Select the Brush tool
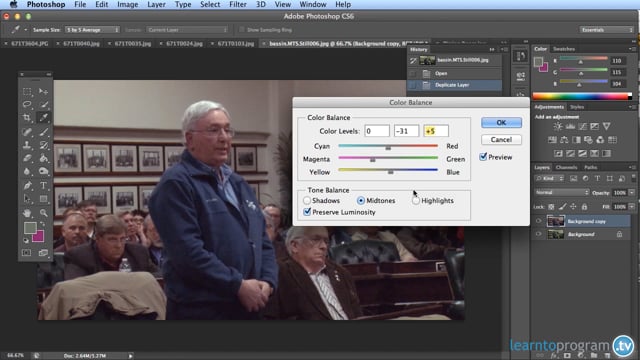The height and width of the screenshot is (360, 640). pos(43,132)
